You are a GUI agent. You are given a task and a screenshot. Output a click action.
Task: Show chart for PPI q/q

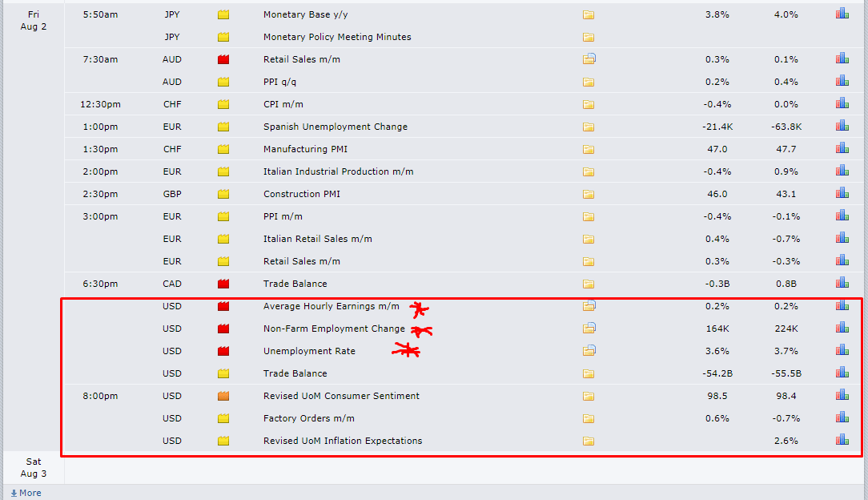[842, 81]
